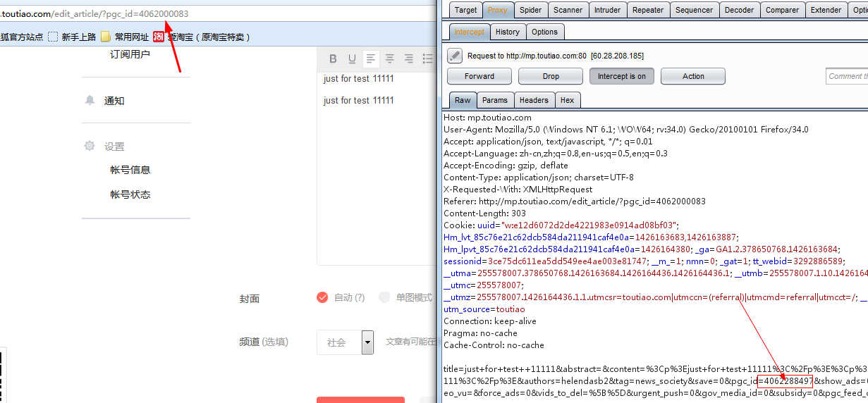Click the Content-Length: 303 line

click(x=483, y=213)
